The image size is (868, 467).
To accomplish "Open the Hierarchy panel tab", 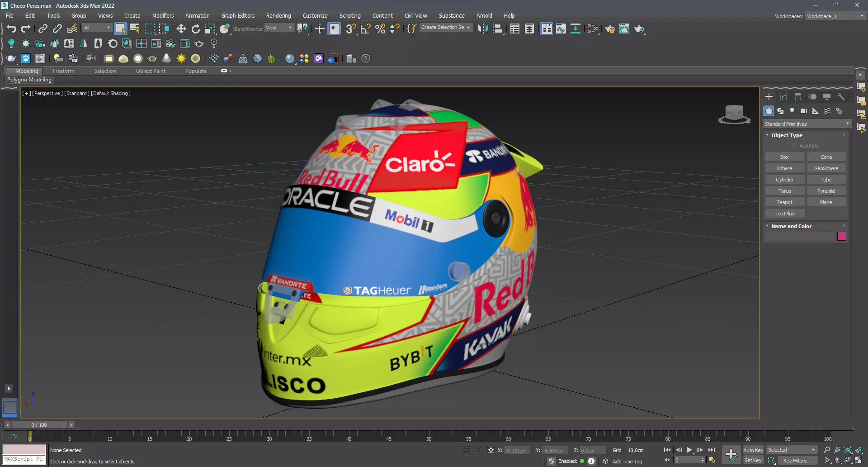I will (798, 97).
